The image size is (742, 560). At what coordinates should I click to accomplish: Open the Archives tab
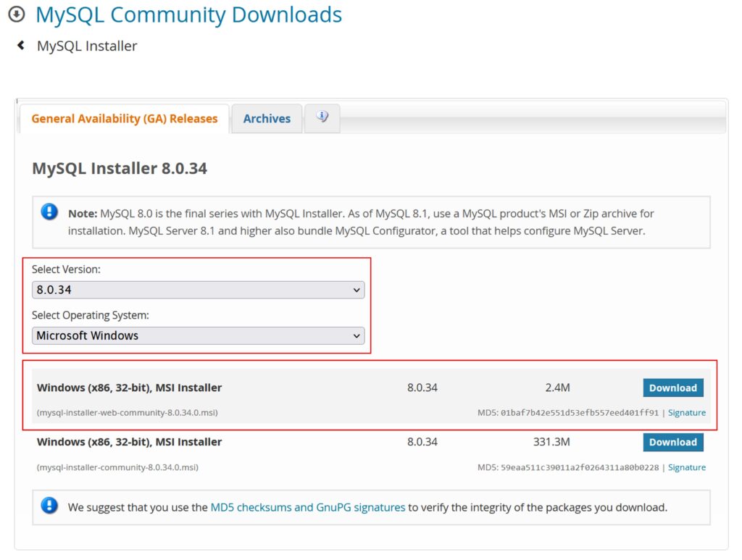point(267,119)
